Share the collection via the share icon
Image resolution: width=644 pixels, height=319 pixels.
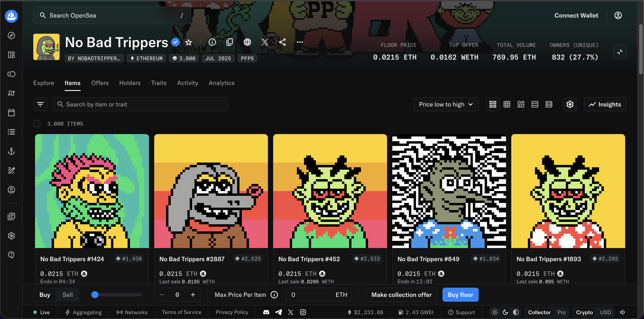pyautogui.click(x=282, y=42)
